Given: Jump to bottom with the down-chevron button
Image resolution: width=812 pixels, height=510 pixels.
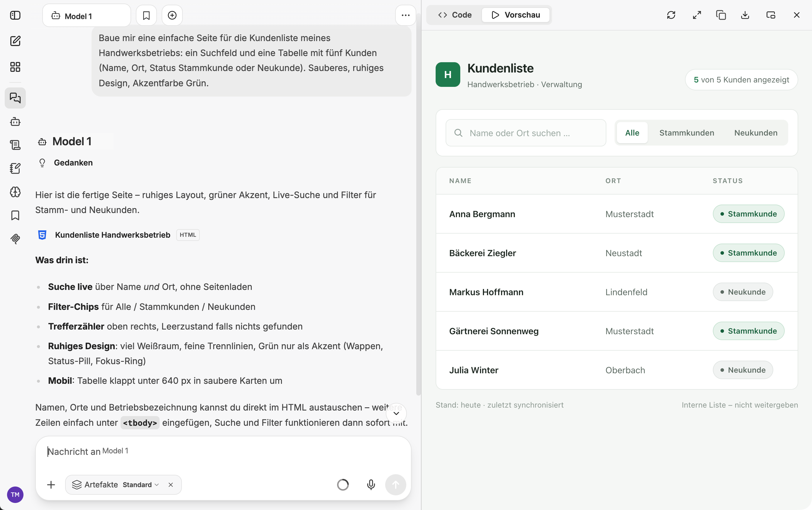Looking at the screenshot, I should 396,413.
